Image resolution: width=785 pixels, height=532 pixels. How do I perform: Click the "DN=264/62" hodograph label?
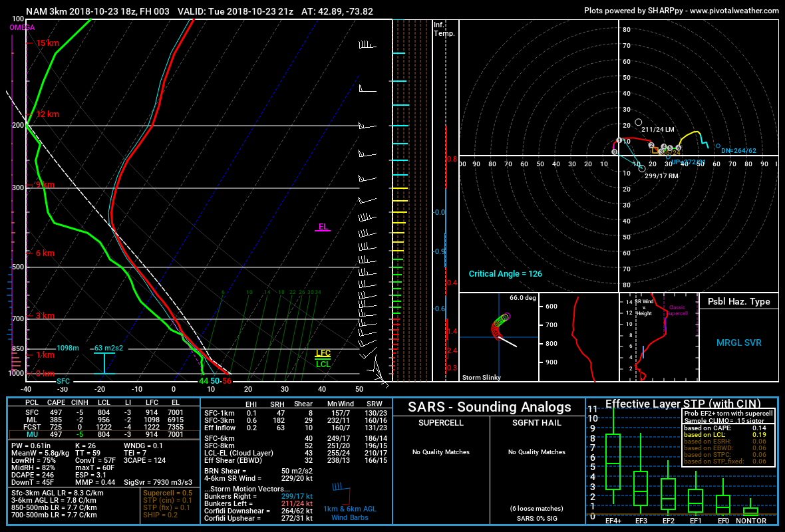pos(738,151)
